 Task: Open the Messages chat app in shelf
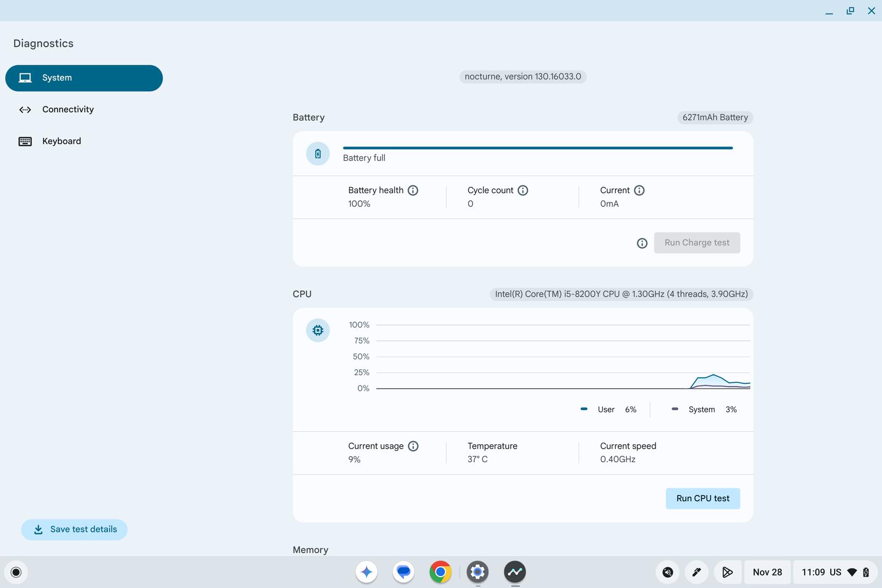403,572
